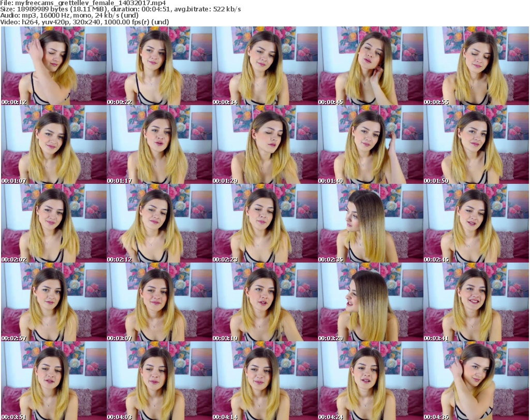Select the thumbnail frame at 00:03:29
This screenshot has height=420, width=530.
tap(371, 302)
